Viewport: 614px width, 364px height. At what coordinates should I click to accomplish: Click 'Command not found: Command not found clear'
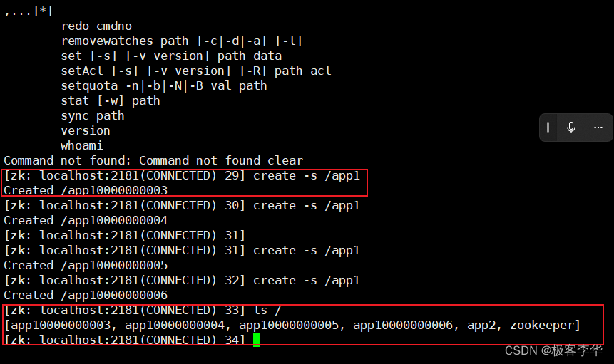[153, 160]
